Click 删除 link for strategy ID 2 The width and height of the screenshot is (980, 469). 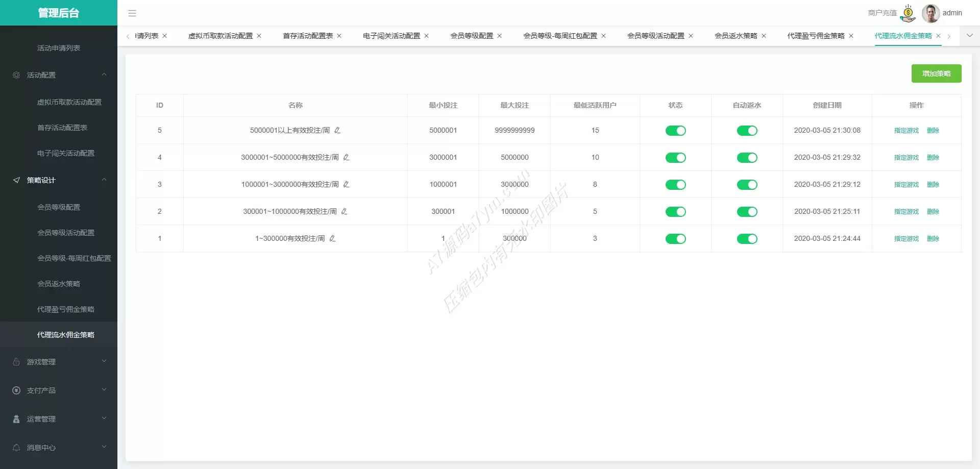933,212
